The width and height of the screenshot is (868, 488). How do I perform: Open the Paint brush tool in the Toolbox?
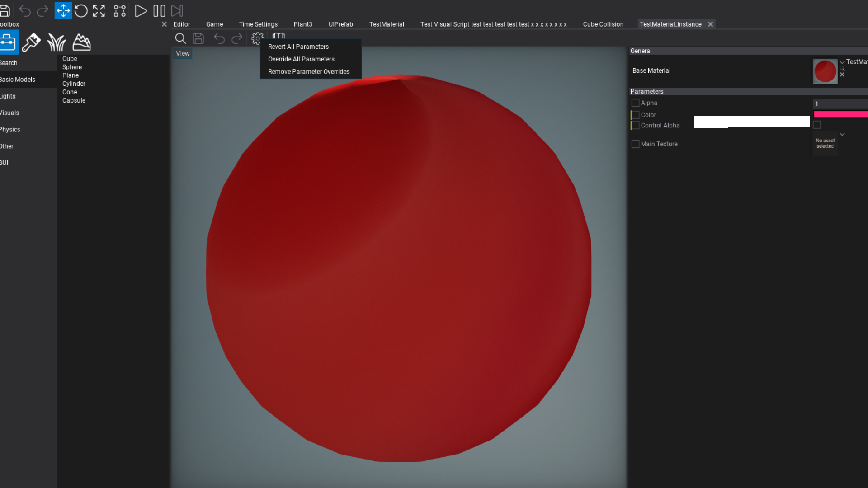pos(31,42)
